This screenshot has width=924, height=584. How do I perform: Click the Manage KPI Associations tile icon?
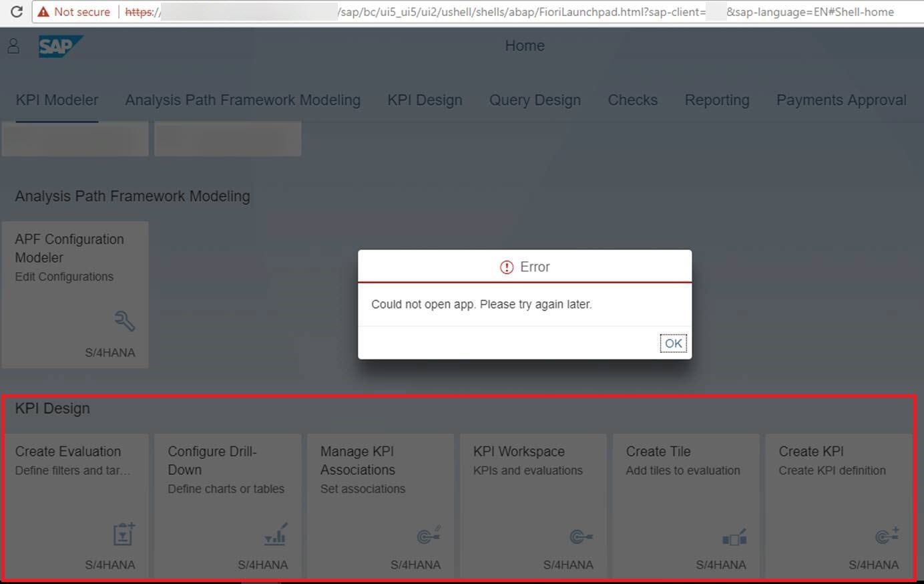(x=429, y=535)
